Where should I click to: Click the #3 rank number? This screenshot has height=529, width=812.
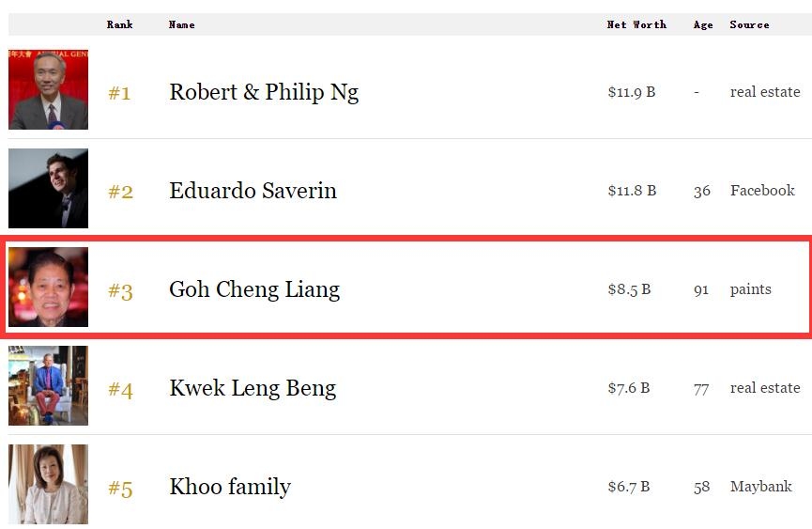[x=120, y=290]
